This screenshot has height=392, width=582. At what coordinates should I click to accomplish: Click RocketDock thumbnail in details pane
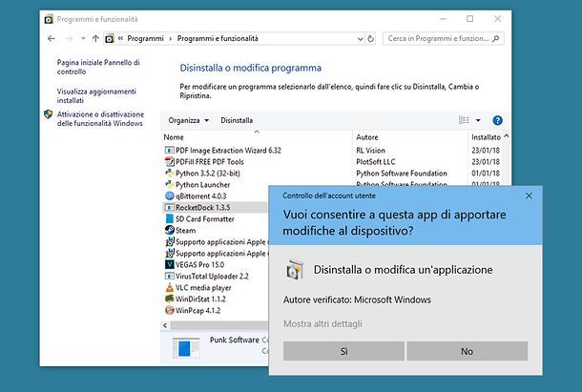click(186, 348)
